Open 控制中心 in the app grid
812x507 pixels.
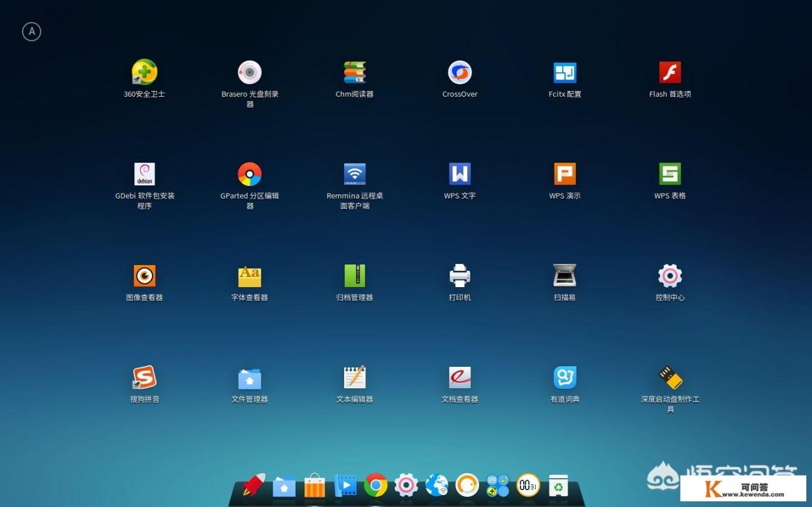(x=670, y=276)
